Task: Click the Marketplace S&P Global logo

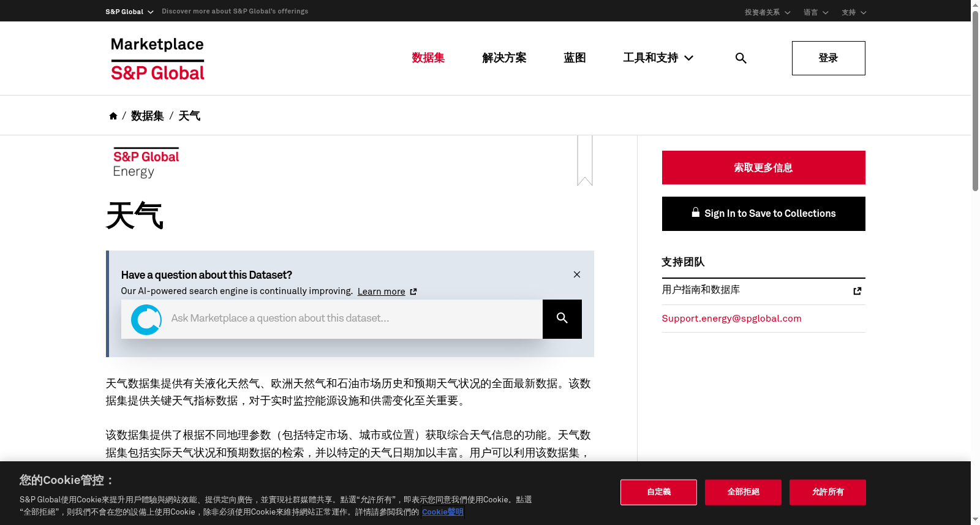Action: click(157, 59)
